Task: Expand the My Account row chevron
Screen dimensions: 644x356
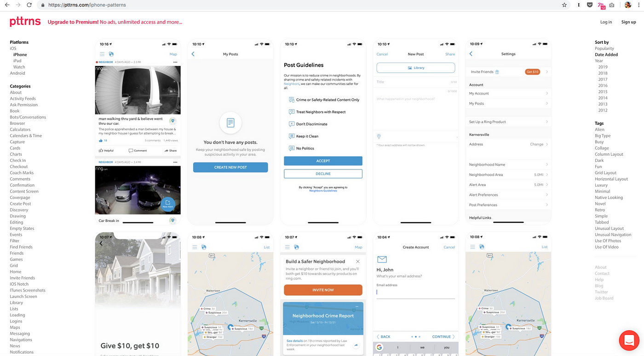Action: coord(547,93)
